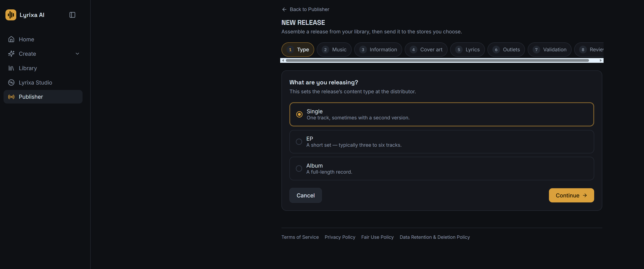Go to the Review step tab

pyautogui.click(x=589, y=49)
